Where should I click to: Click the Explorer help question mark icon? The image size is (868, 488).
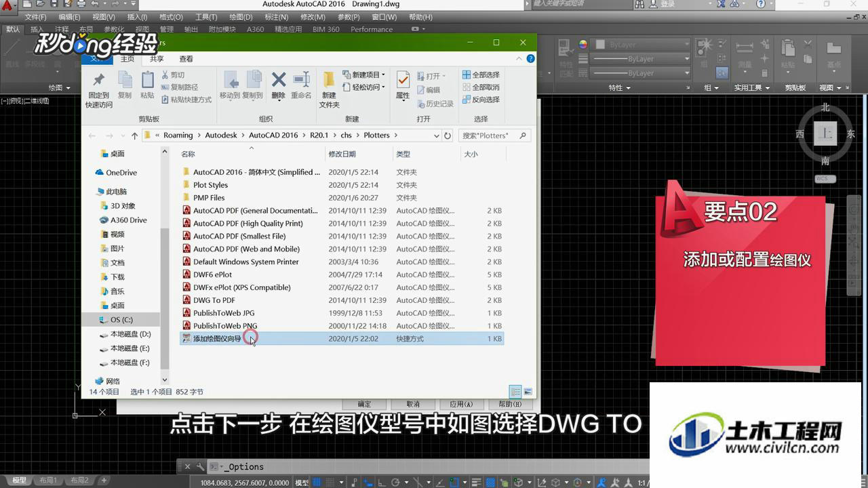point(531,59)
